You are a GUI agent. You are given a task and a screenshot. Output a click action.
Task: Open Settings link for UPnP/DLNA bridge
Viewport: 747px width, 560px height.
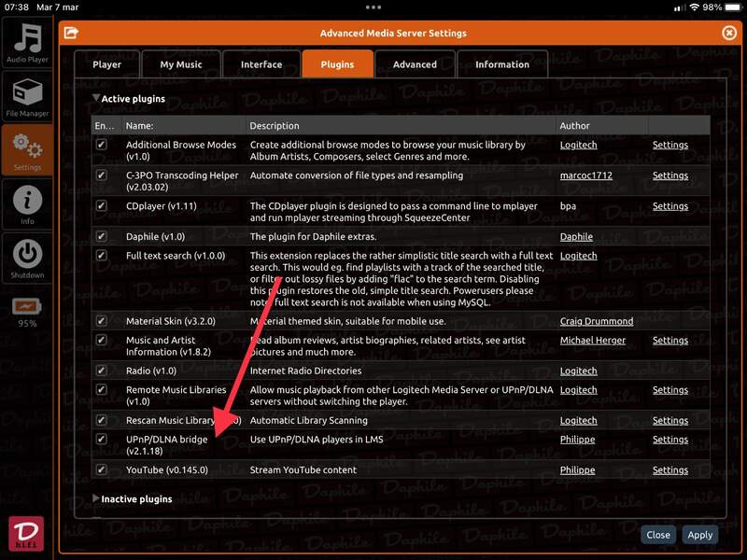[x=669, y=440]
